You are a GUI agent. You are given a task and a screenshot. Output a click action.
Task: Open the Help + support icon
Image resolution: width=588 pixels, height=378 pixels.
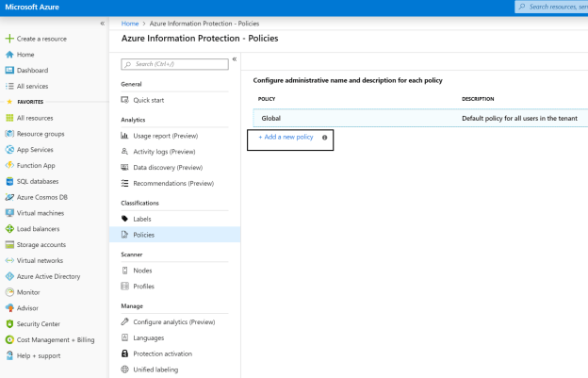point(9,355)
